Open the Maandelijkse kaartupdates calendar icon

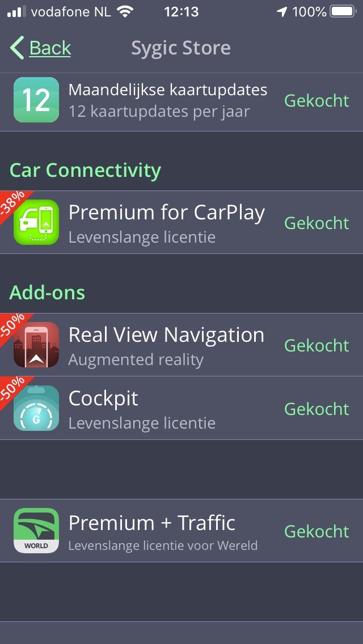(x=36, y=100)
